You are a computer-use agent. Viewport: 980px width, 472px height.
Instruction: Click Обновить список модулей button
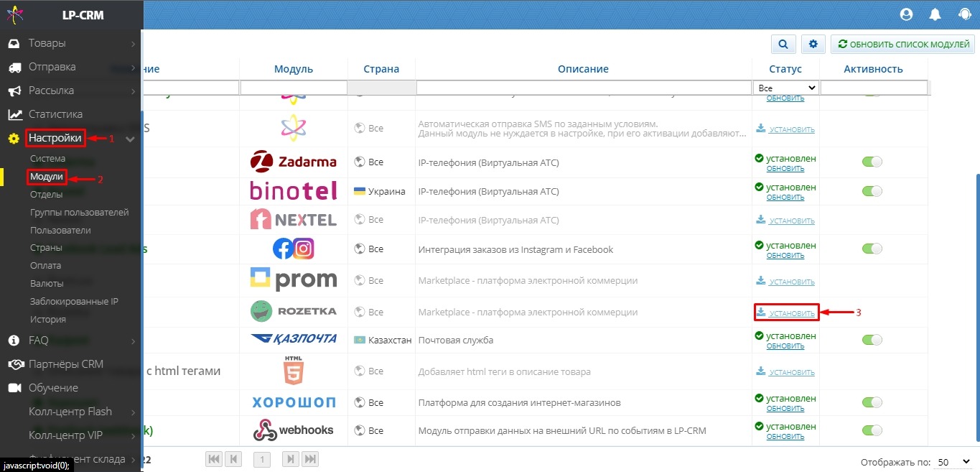point(903,44)
